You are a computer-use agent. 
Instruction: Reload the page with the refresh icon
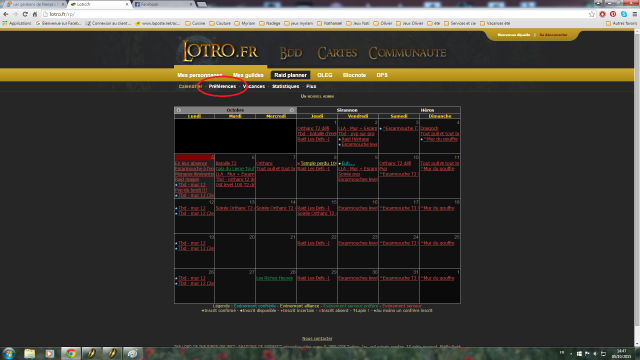tap(25, 14)
